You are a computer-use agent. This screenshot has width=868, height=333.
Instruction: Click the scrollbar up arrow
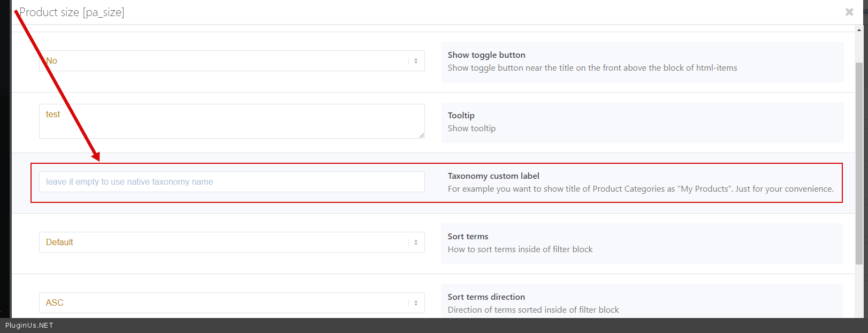pos(859,31)
